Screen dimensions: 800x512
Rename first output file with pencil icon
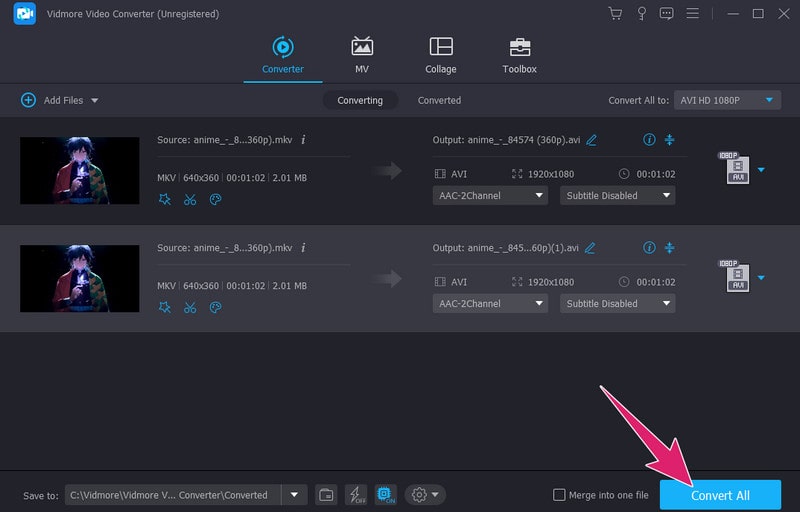pos(591,140)
